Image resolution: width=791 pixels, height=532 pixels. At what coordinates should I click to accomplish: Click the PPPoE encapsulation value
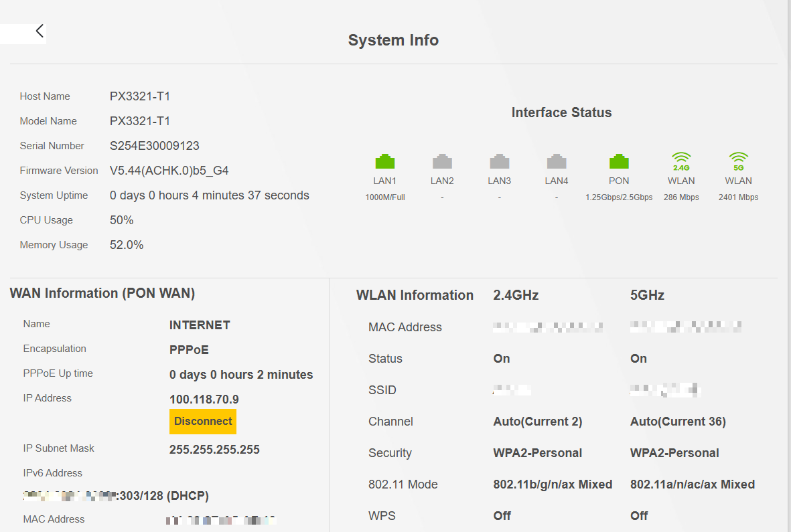(189, 350)
